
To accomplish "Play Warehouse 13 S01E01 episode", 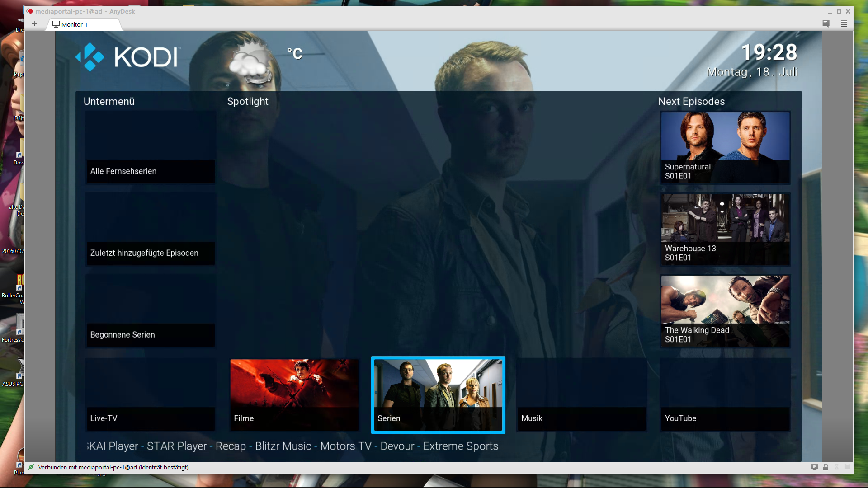I will (726, 229).
